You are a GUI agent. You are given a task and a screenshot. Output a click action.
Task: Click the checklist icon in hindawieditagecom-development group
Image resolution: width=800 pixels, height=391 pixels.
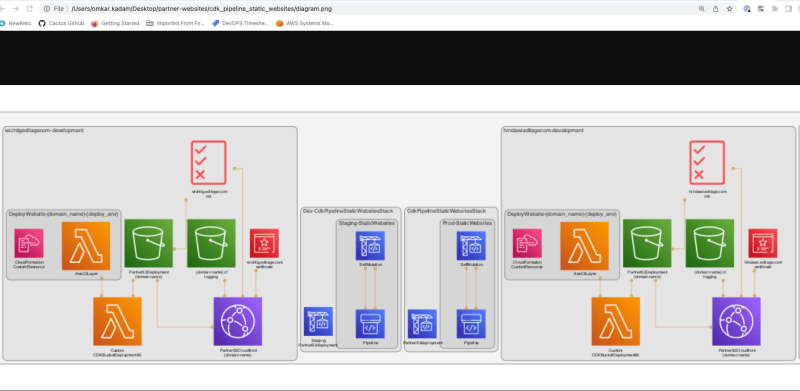(707, 162)
